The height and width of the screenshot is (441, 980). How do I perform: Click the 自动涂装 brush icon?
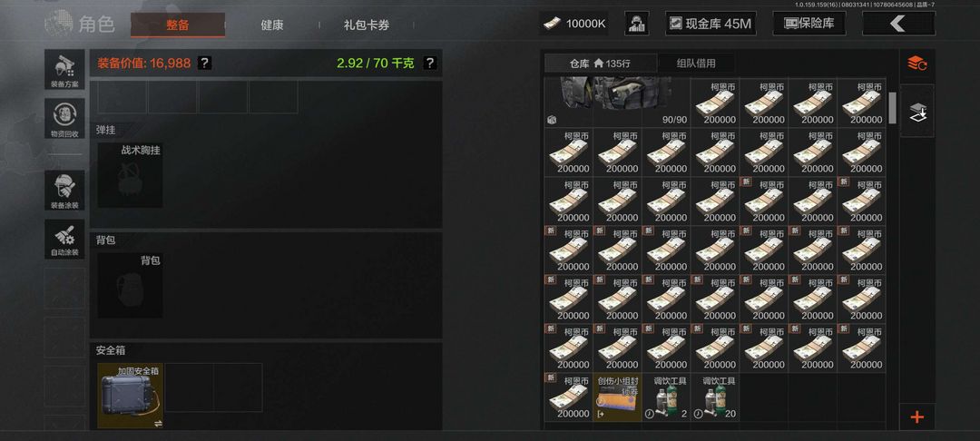pos(64,240)
